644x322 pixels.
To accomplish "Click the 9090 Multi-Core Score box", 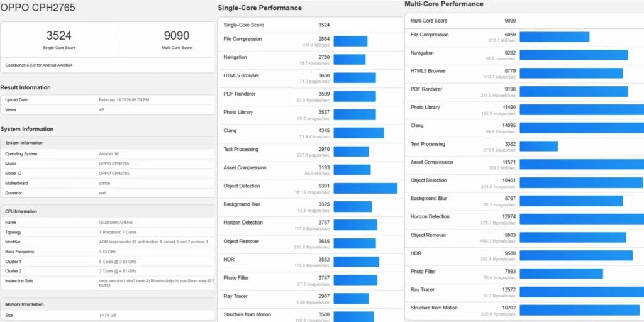I will coord(177,39).
